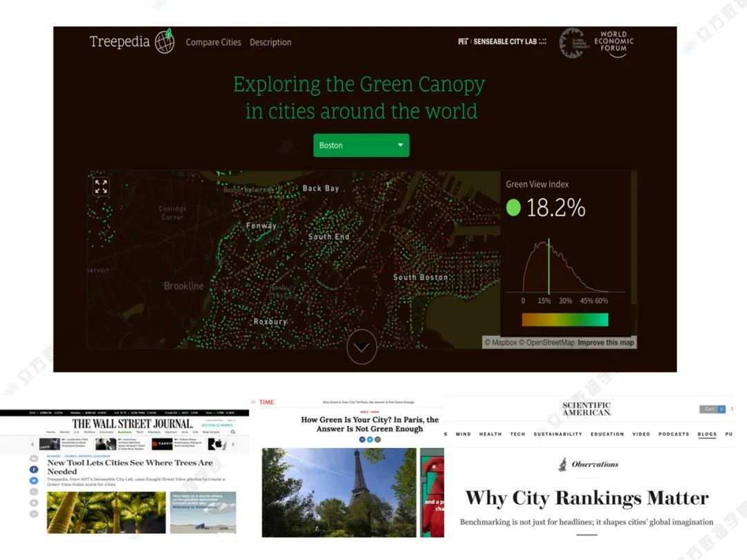Screen dimensions: 747x560
Task: Click the circular scroll-down arrow below map
Action: (x=362, y=347)
